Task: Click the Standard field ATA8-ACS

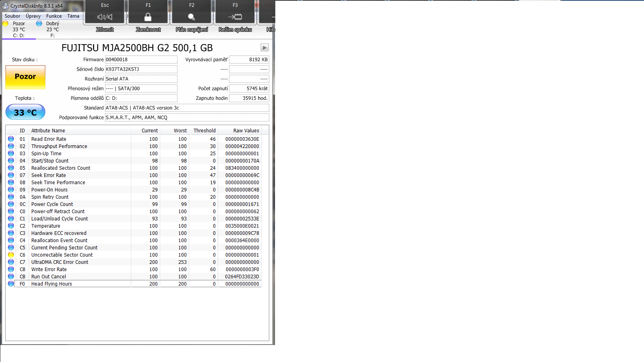Action: click(x=187, y=108)
